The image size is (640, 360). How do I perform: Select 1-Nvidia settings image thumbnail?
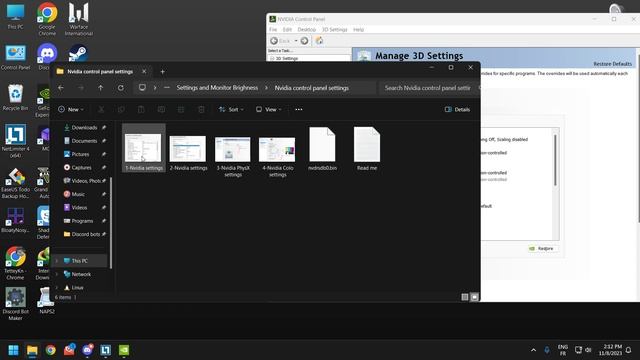click(x=144, y=148)
